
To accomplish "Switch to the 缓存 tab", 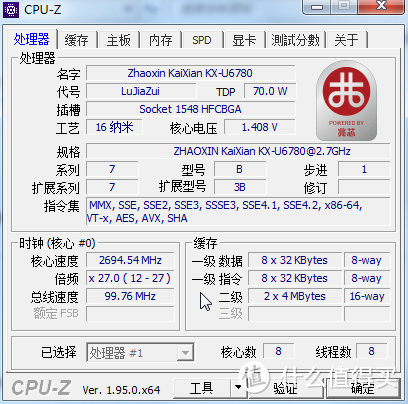I will click(x=77, y=40).
